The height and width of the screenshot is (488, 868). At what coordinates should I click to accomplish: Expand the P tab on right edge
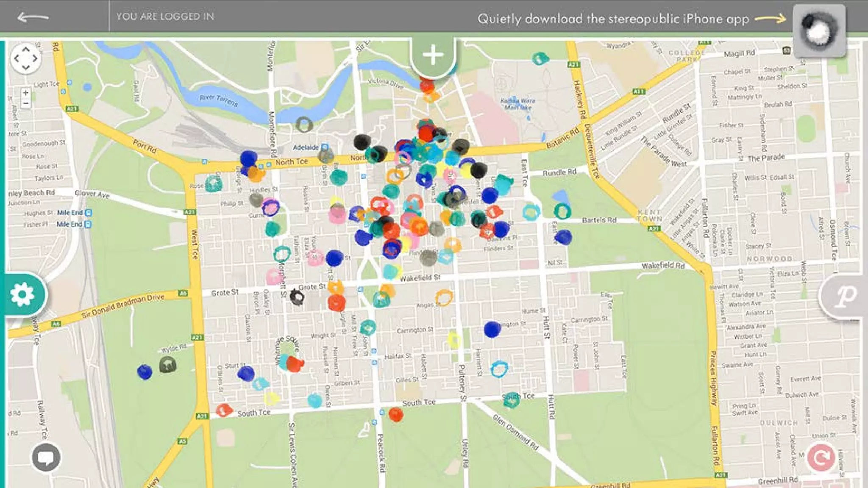click(x=845, y=296)
